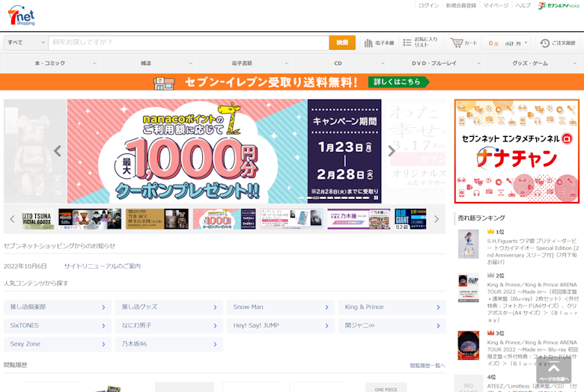
Task: Pause the banner slideshow
Action: [x=376, y=198]
